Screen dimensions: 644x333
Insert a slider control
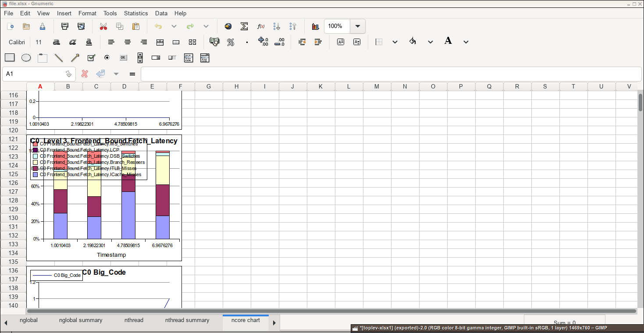(x=172, y=58)
